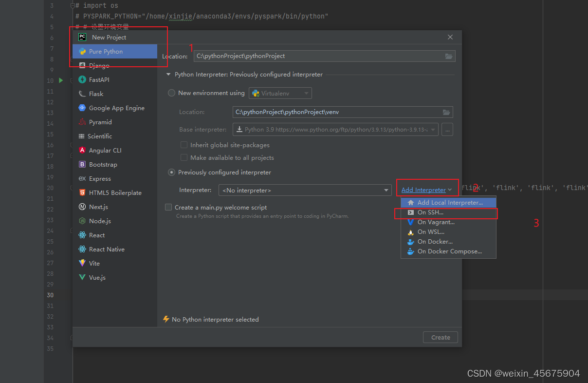Open the folder browser for project Location
The width and height of the screenshot is (588, 383).
pos(448,56)
